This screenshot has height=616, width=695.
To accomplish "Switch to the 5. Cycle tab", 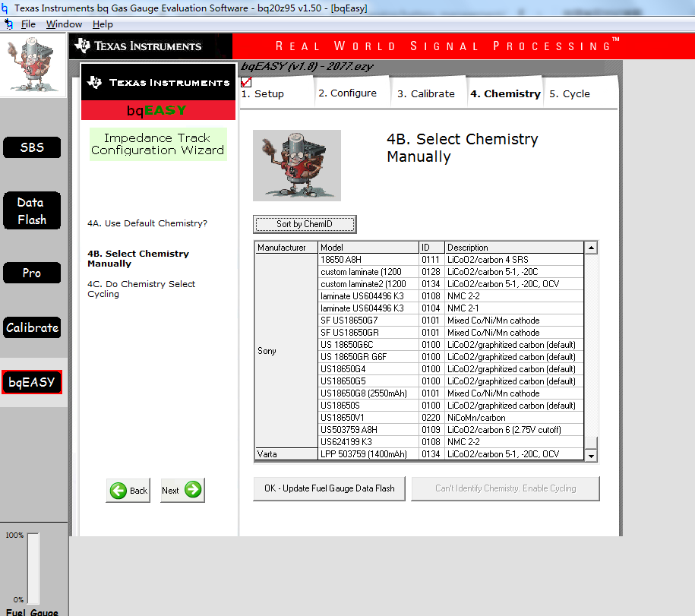I will click(x=580, y=93).
